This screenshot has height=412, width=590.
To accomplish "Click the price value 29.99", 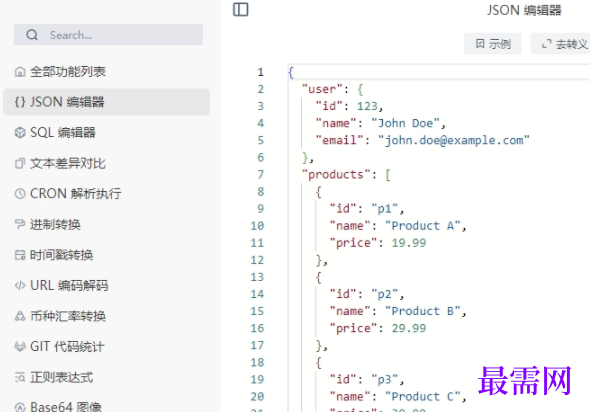I will tap(409, 328).
